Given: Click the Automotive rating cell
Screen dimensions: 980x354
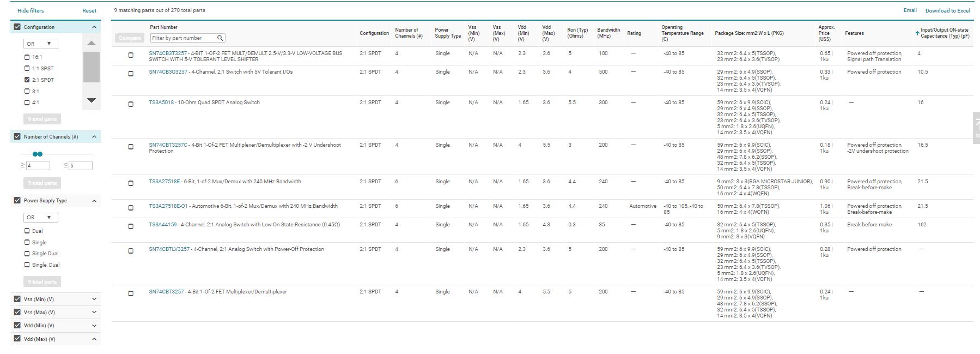Looking at the screenshot, I should (643, 206).
